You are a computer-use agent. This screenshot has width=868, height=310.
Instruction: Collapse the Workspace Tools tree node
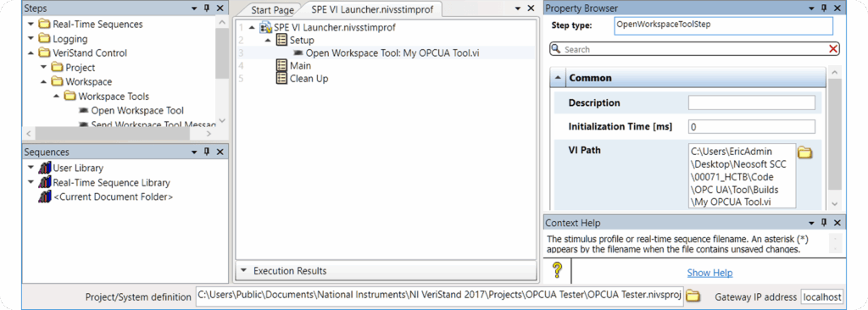57,97
